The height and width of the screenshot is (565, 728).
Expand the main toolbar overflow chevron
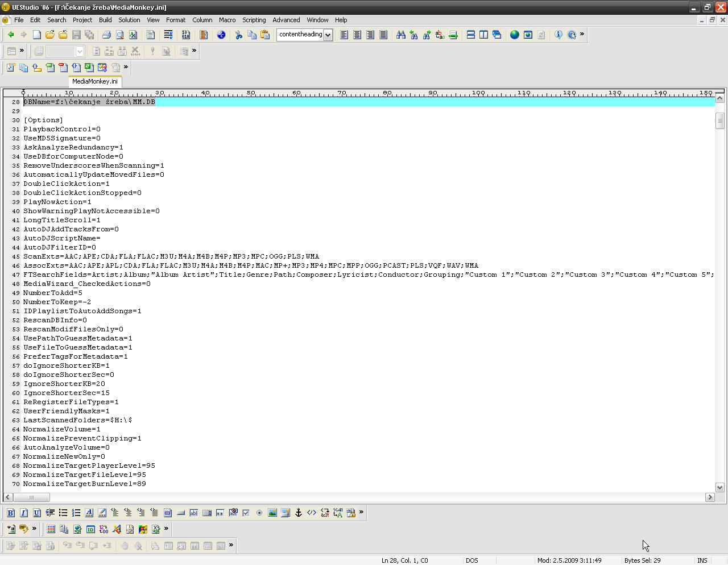click(582, 34)
